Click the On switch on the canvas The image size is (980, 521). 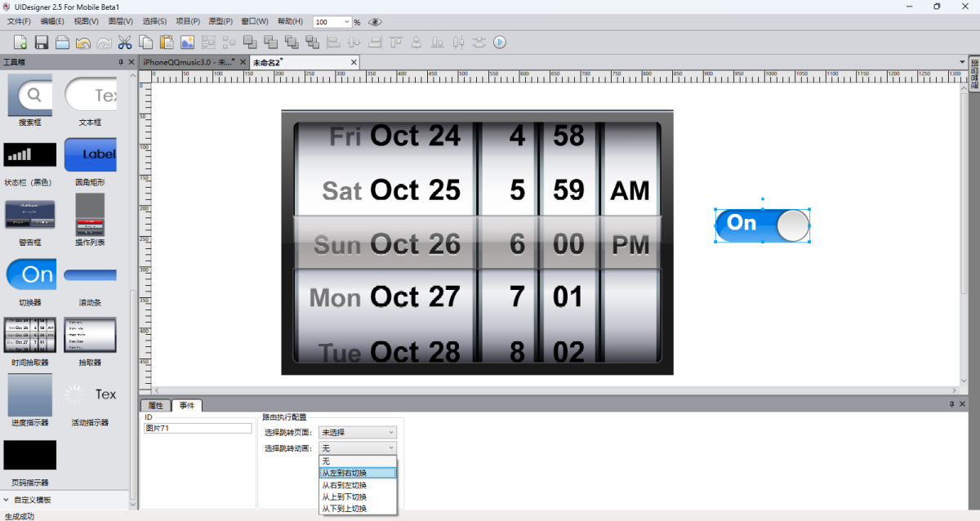(x=761, y=225)
